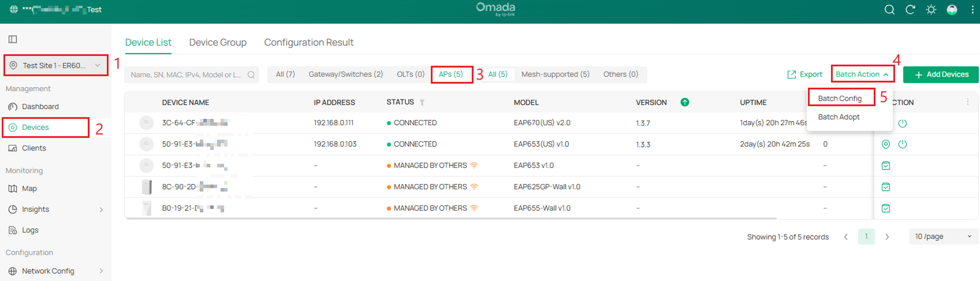
Task: Click the Omada logo
Action: 495,9
